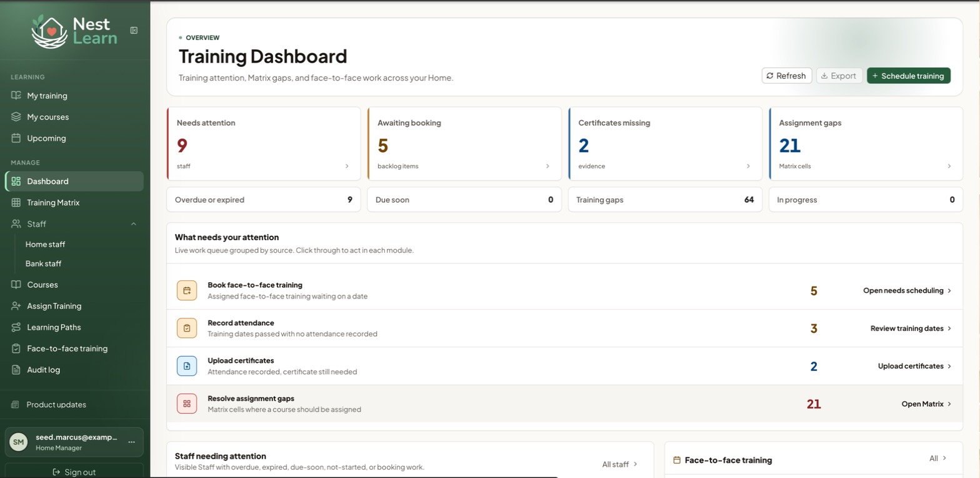Click the Review training dates link

[x=911, y=328]
